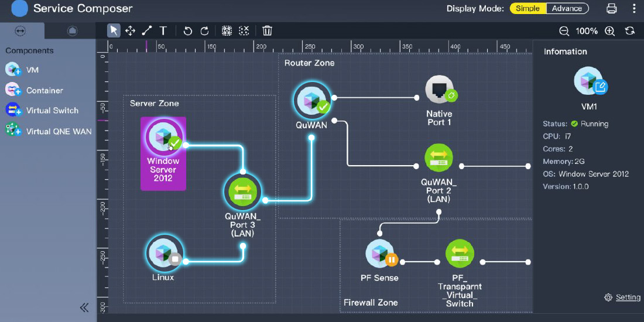Choose the move/pan tool
Screen dimensions: 644x322
point(130,30)
